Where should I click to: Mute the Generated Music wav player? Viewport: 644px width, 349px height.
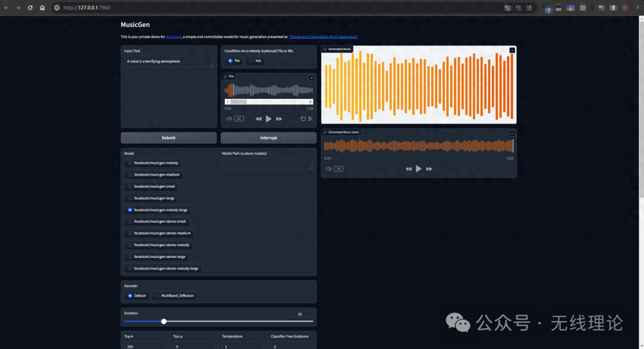click(329, 169)
